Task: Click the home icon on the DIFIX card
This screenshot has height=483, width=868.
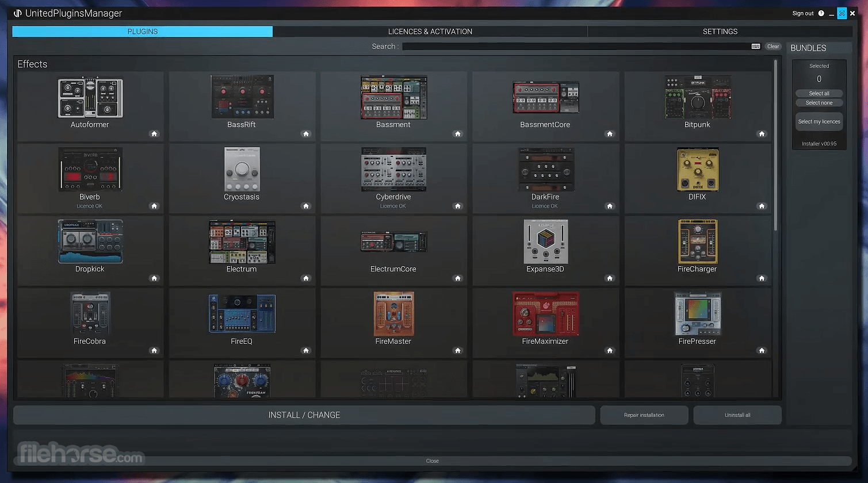Action: [x=762, y=206]
